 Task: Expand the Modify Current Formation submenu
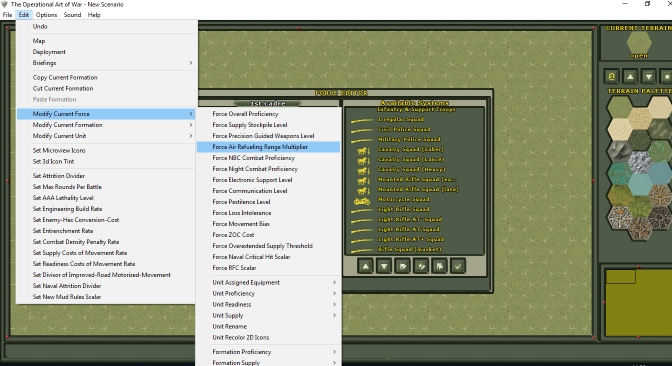(x=106, y=125)
